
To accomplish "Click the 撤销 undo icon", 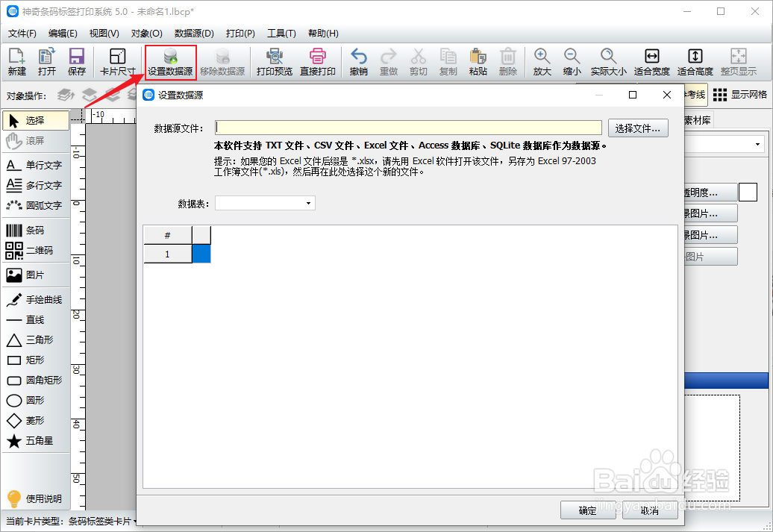I will 358,62.
